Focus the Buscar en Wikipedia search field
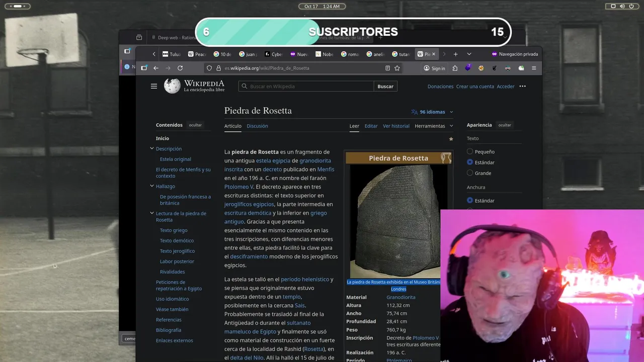 pos(306,86)
